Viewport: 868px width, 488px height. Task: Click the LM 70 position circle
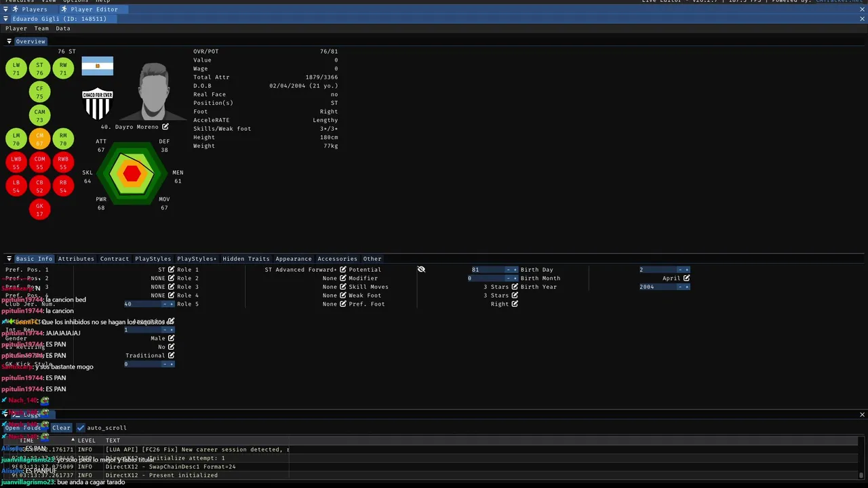pyautogui.click(x=16, y=139)
